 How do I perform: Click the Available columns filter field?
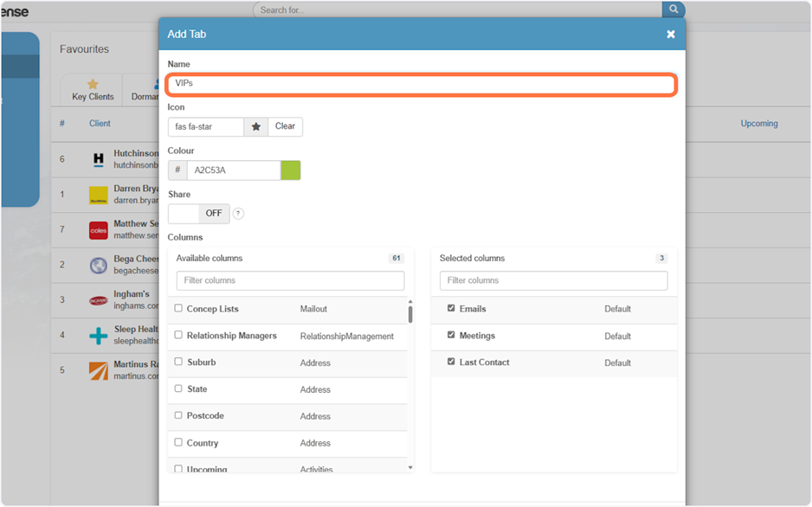290,281
